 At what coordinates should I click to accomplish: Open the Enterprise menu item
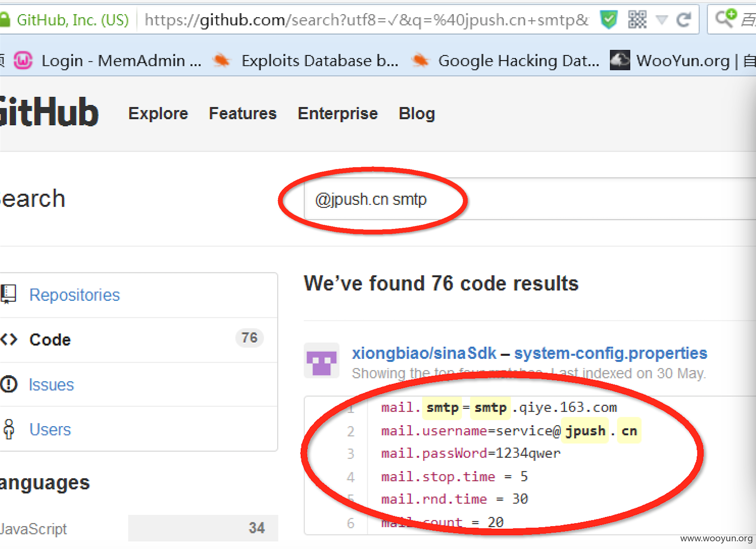click(338, 114)
